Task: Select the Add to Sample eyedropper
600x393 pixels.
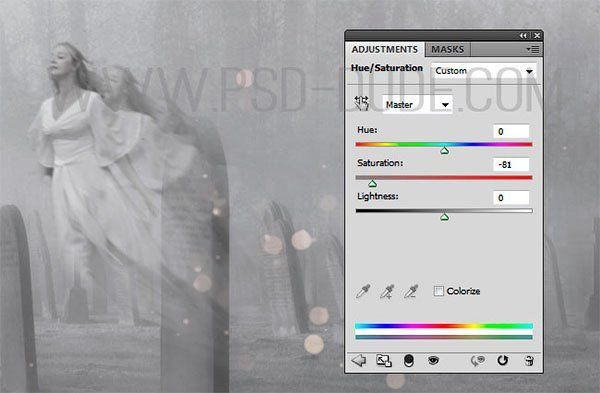Action: tap(387, 291)
